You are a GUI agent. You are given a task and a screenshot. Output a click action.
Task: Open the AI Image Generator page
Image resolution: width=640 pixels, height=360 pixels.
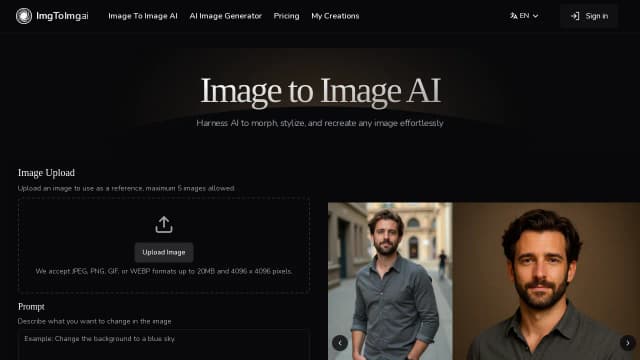(x=225, y=16)
